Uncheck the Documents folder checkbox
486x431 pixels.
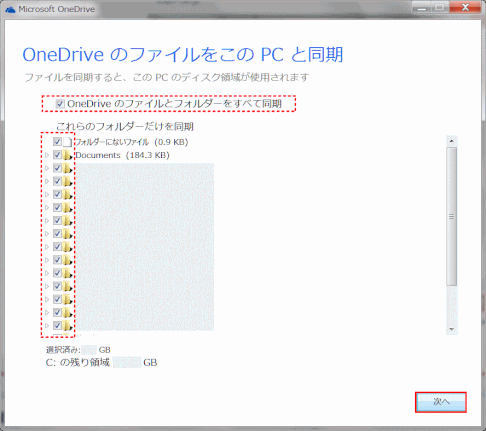click(x=57, y=155)
